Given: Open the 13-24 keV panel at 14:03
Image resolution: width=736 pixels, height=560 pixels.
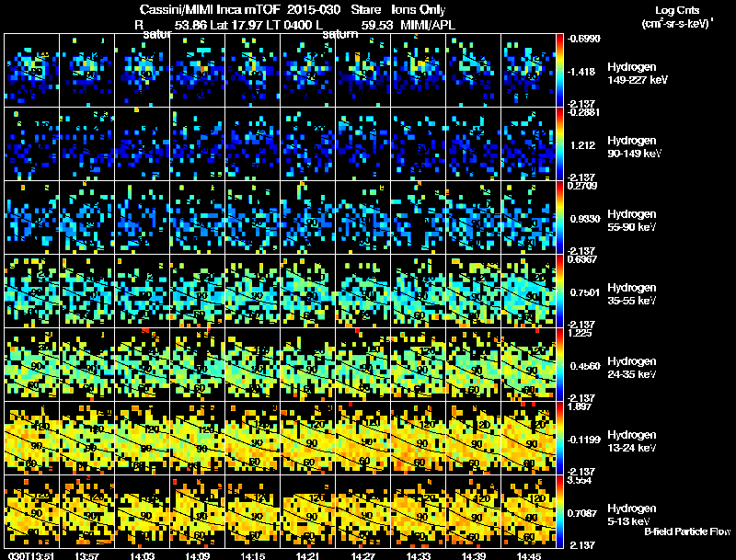Looking at the screenshot, I should pos(143,438).
